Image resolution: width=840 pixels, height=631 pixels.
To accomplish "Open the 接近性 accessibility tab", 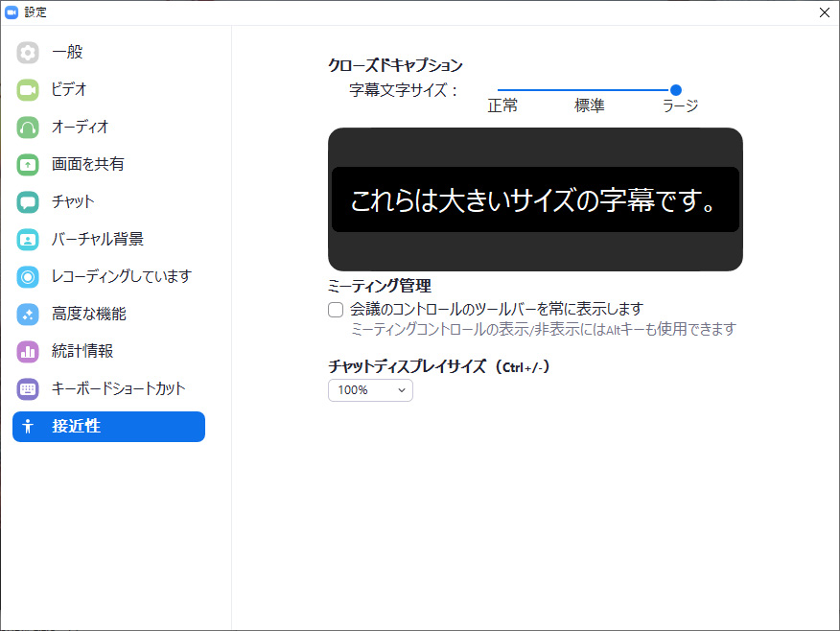I will [108, 427].
